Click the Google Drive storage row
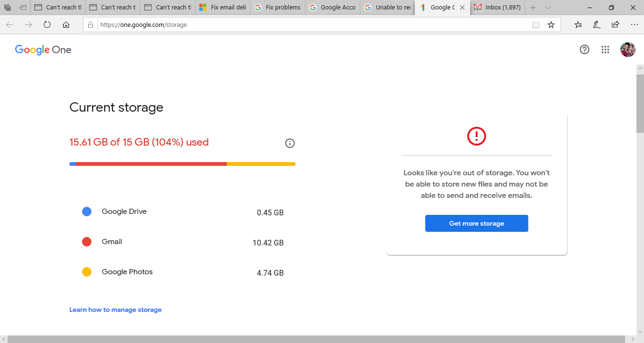Image resolution: width=644 pixels, height=343 pixels. tap(182, 212)
